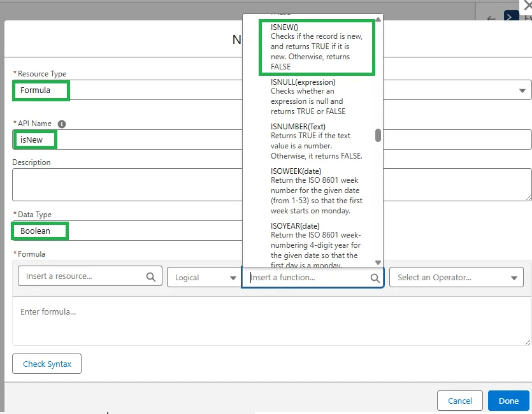Viewport: 532px width, 414px height.
Task: Click the magnifier icon in Insert a function
Action: coord(375,278)
